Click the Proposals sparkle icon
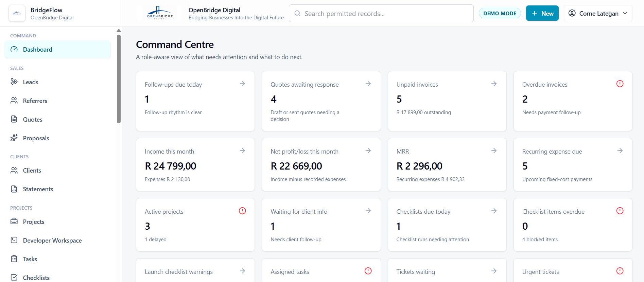The height and width of the screenshot is (282, 644). coord(14,138)
